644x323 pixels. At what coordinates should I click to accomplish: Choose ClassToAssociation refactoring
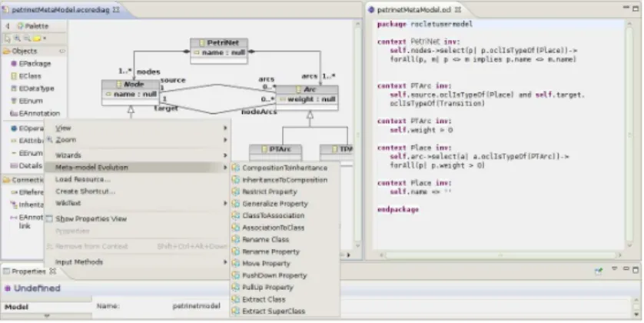(285, 215)
